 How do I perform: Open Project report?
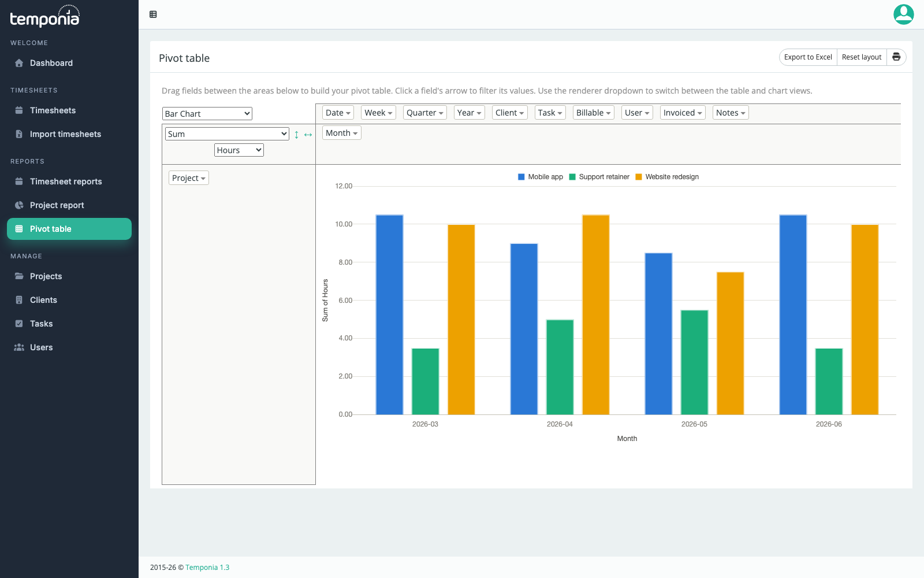69,205
